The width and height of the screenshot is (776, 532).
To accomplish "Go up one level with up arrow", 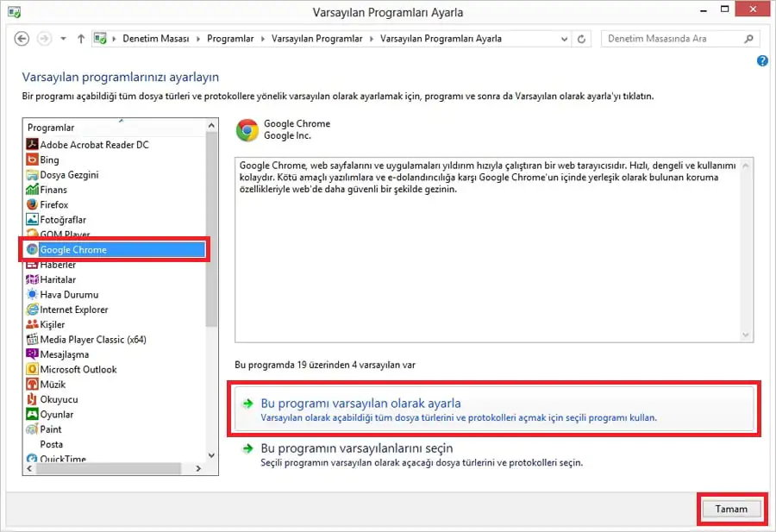I will pyautogui.click(x=81, y=39).
